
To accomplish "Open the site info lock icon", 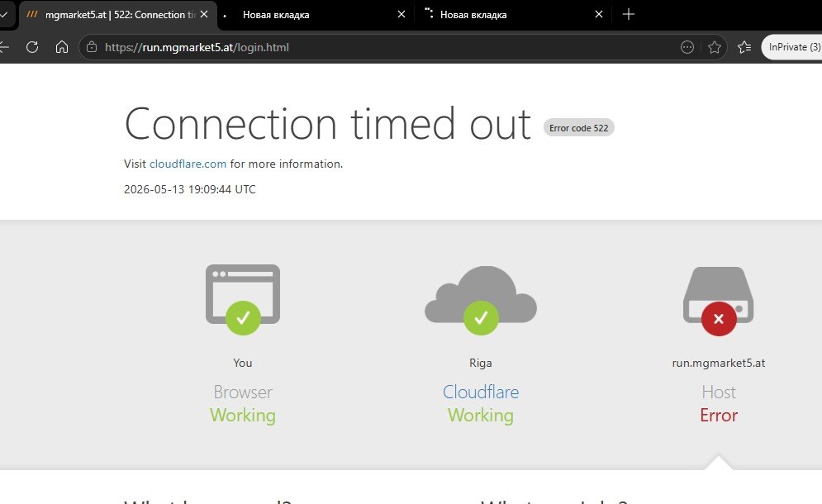I will 92,47.
